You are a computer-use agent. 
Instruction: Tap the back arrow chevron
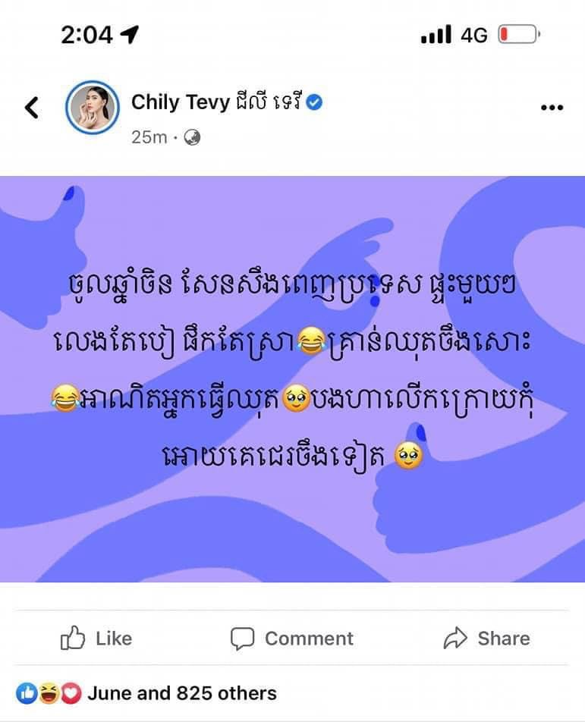[x=32, y=108]
